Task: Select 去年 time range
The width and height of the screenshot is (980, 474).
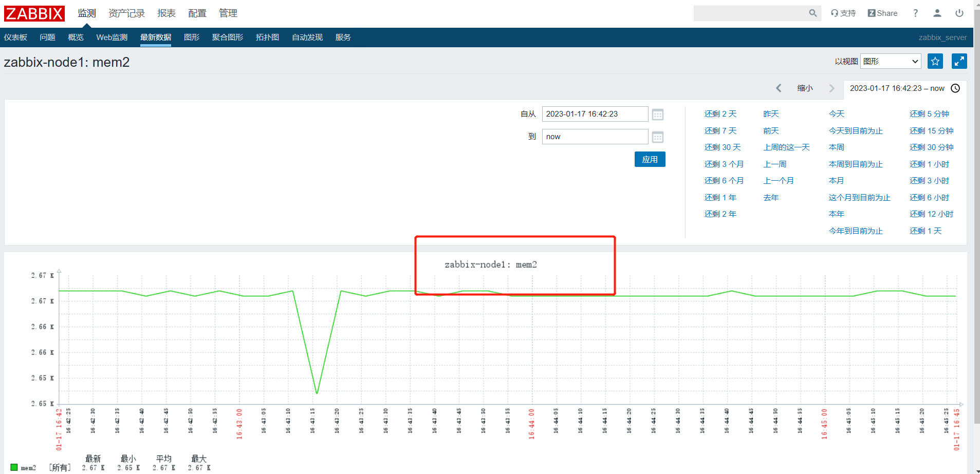Action: [771, 198]
